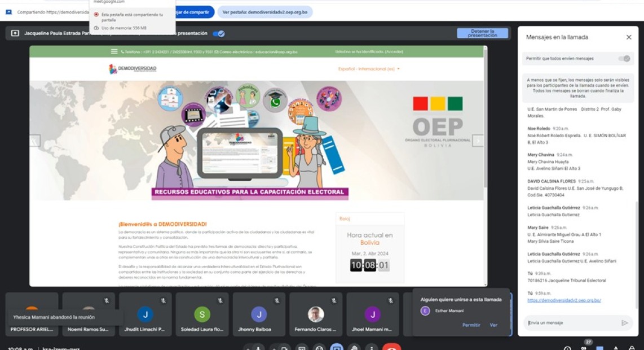Send the chat message with arrow icon
Screen dimensions: 644x350
point(624,323)
